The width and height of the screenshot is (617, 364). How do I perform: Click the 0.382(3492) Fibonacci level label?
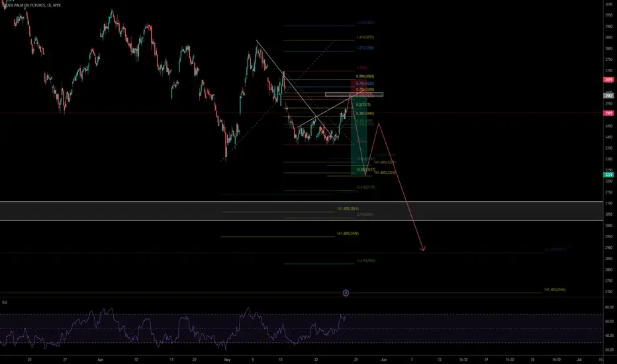(365, 113)
